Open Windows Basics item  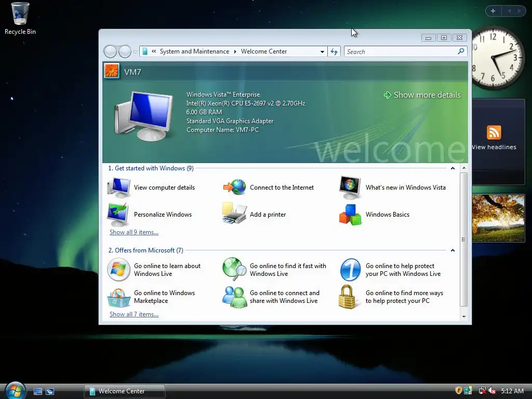click(374, 215)
